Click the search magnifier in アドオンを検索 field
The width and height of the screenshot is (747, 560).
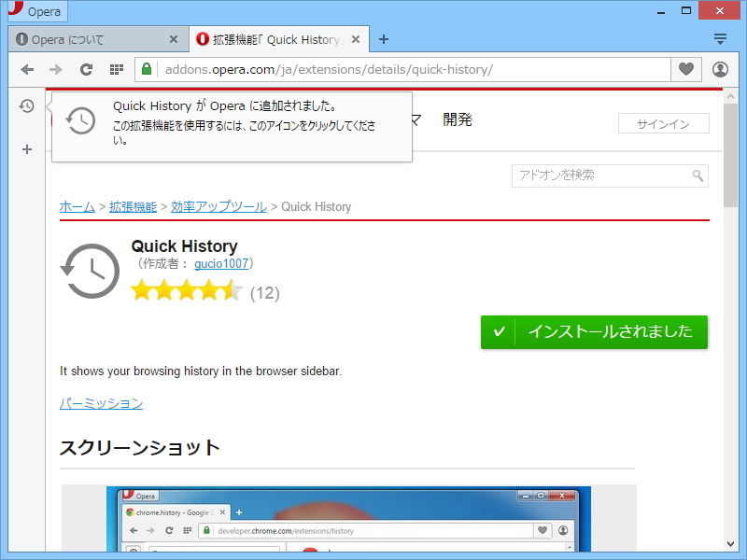point(698,175)
